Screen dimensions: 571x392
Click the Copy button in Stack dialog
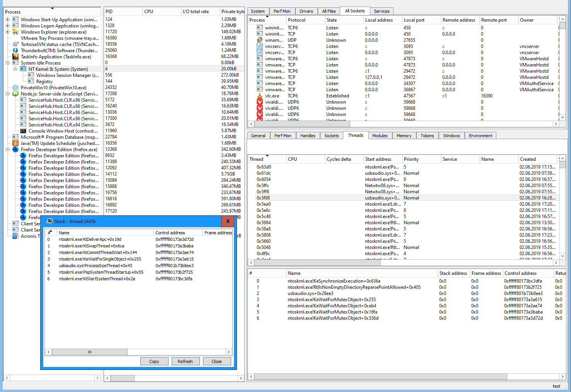154,361
